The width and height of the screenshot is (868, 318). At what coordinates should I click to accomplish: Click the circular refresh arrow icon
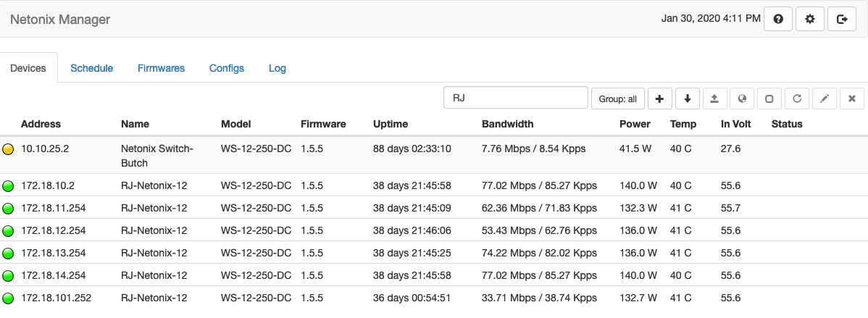click(x=797, y=99)
